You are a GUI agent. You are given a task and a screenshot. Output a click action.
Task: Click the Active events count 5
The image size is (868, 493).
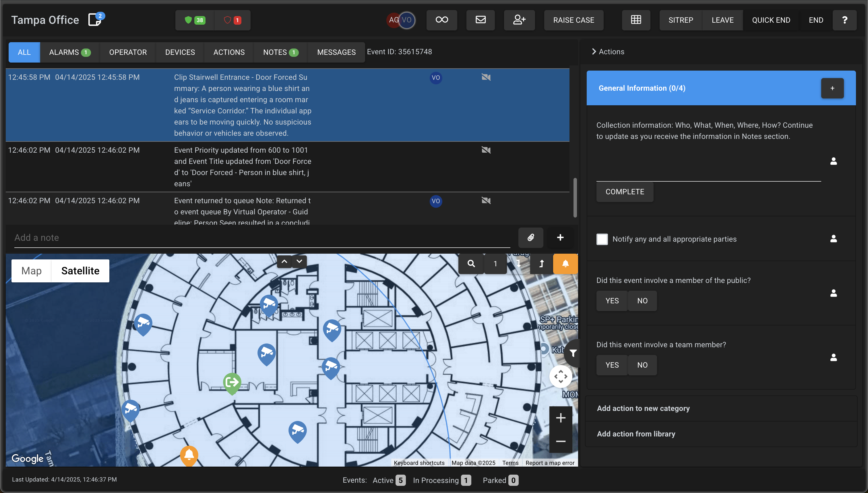pos(400,480)
